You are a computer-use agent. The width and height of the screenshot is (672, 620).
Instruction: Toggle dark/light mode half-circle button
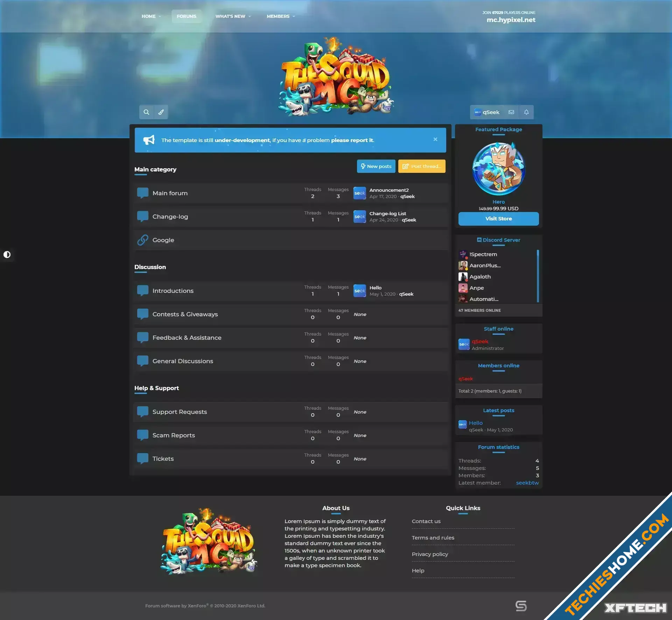tap(7, 255)
